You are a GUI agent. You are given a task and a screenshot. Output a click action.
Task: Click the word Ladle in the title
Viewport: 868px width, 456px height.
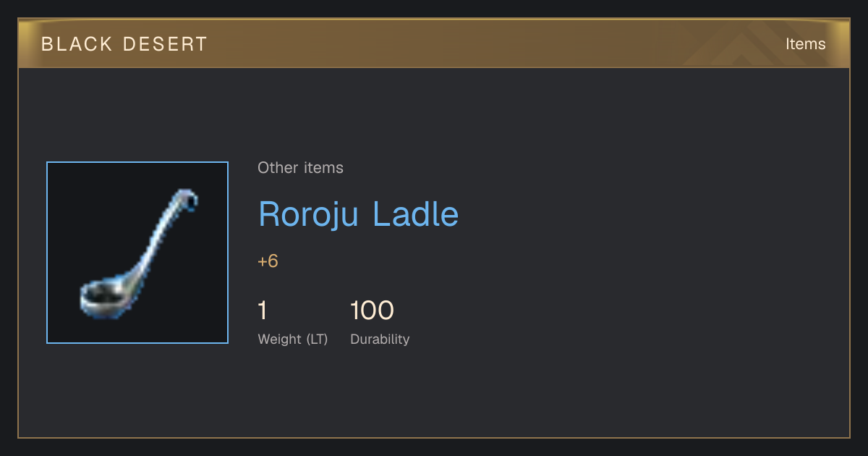click(416, 214)
